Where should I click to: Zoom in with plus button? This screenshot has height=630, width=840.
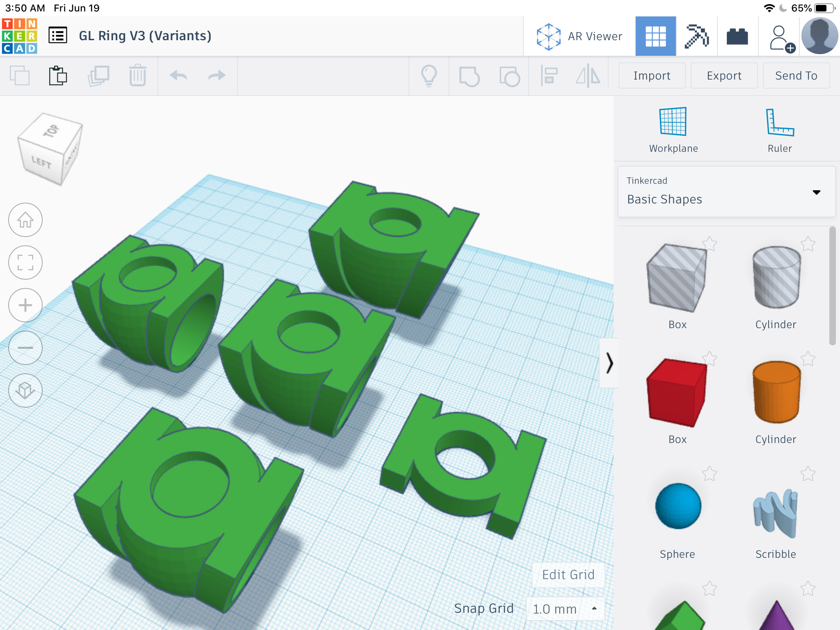tap(25, 306)
